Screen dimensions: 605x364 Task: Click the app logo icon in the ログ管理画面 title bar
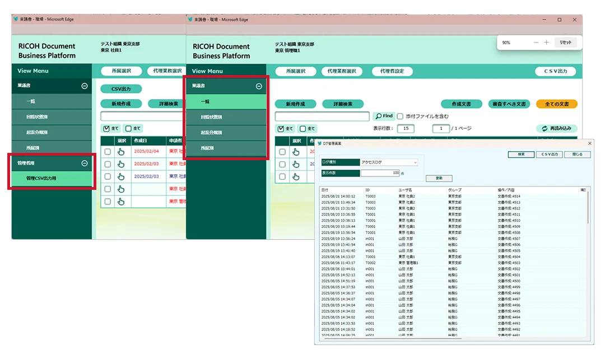tap(320, 143)
